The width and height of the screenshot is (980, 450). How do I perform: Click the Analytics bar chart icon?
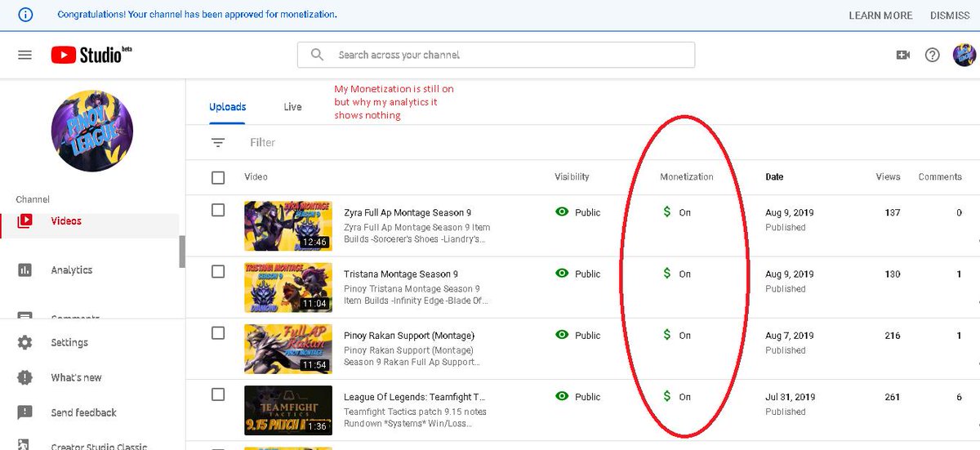pos(24,270)
